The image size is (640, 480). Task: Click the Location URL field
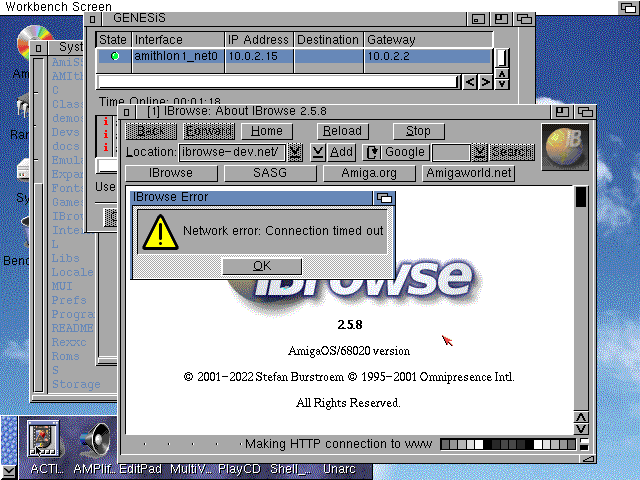coord(232,152)
